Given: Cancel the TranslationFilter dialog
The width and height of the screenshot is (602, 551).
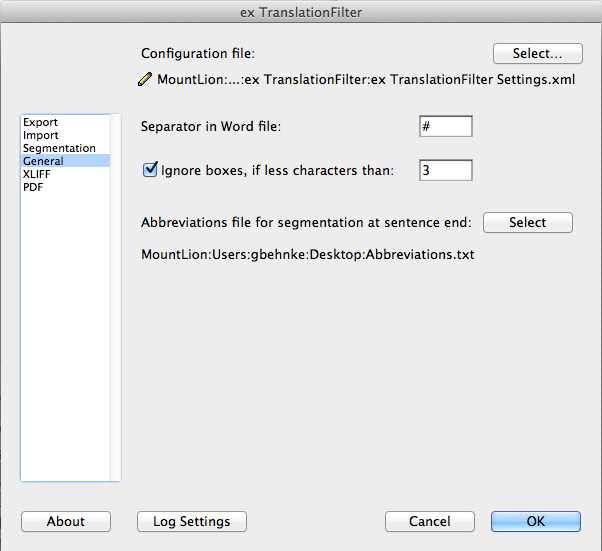Looking at the screenshot, I should [x=430, y=521].
